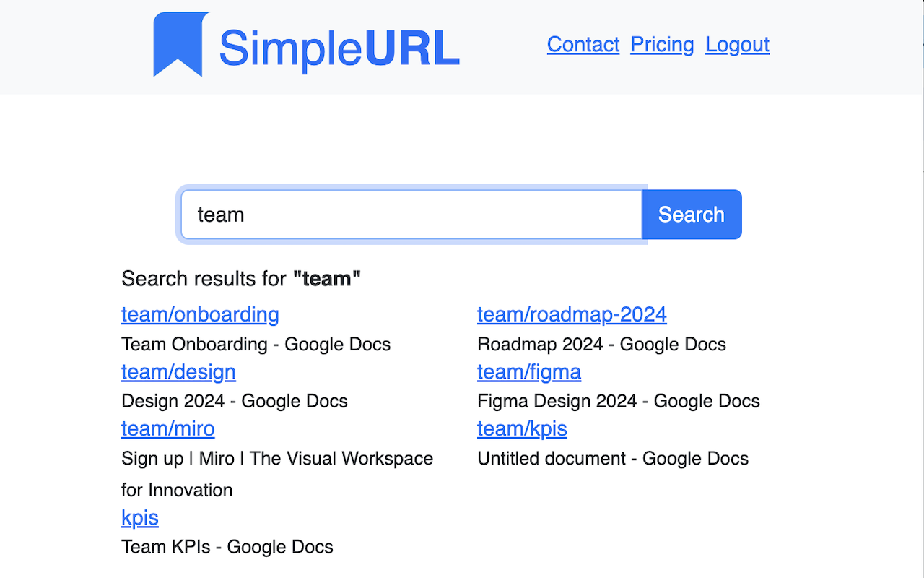Open the team/kpis short link

point(522,428)
